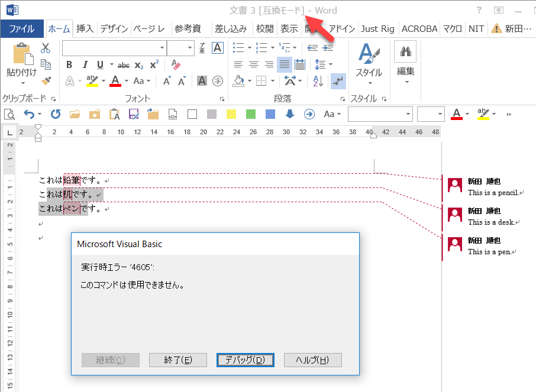Open the 挿入 ribbon tab
536x392 pixels.
[85, 28]
